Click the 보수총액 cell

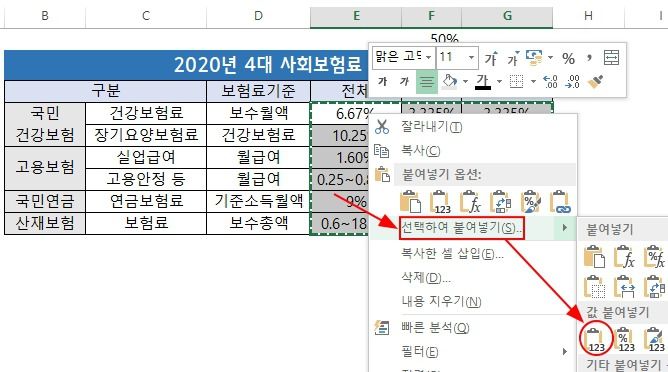point(258,223)
